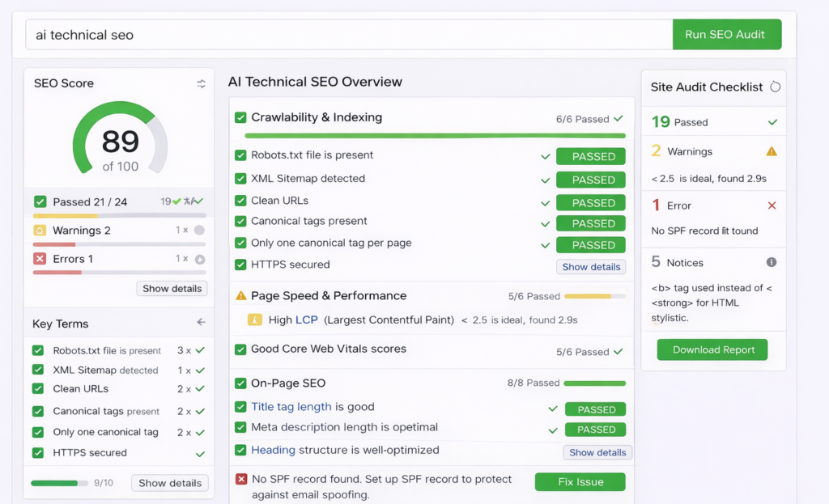Open Show details in the SEO Score panel

[172, 289]
